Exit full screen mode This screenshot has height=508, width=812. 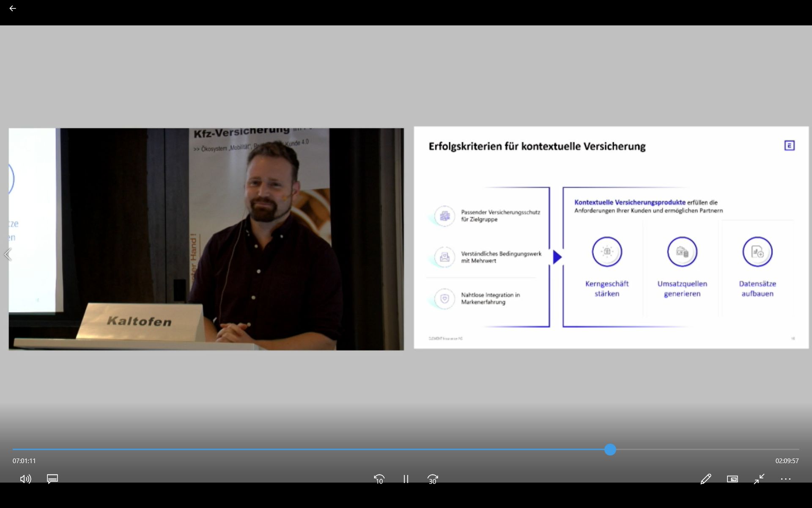(759, 479)
